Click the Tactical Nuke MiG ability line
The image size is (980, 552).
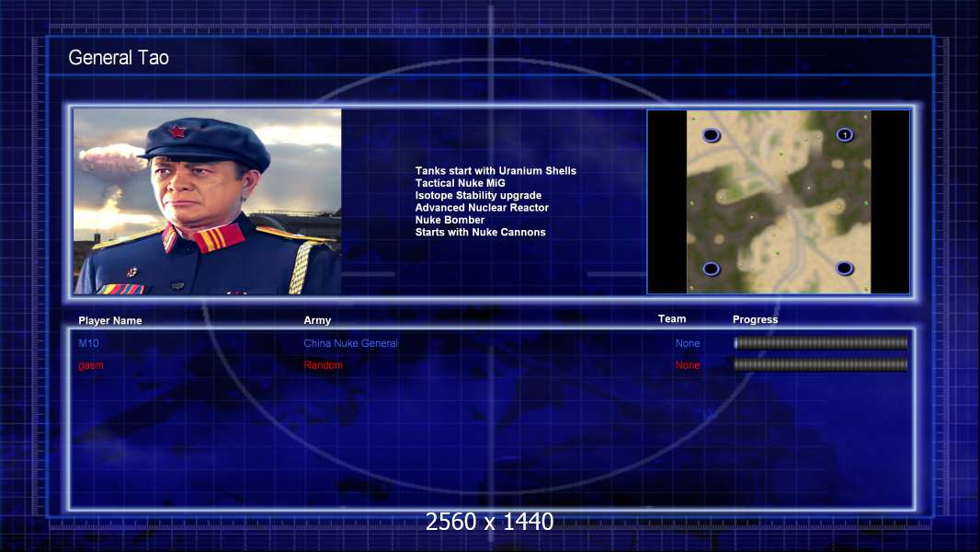tap(460, 183)
